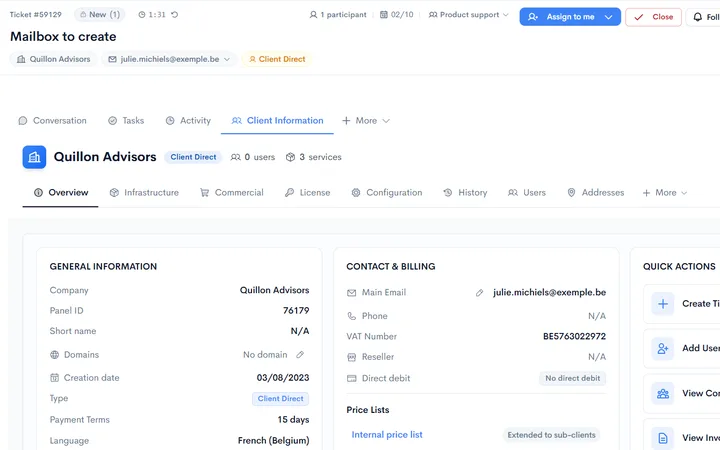Click the calendar icon beside Creation date

coord(54,378)
